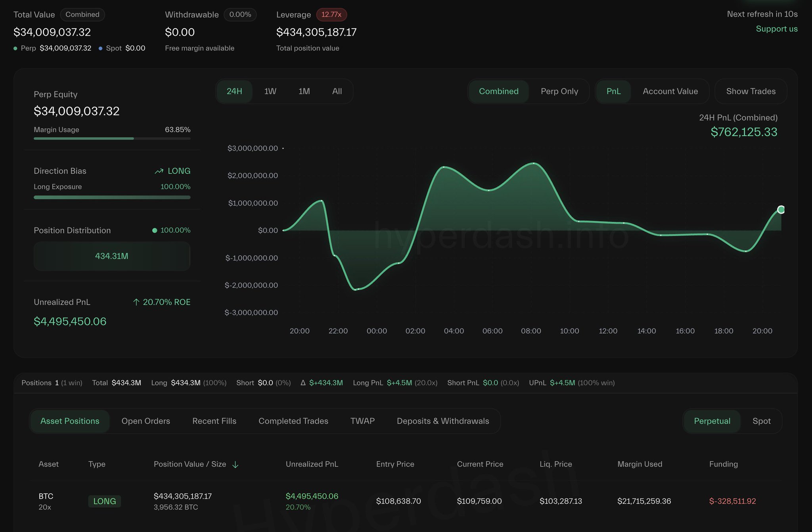Open the Asset Positions tab

[70, 421]
